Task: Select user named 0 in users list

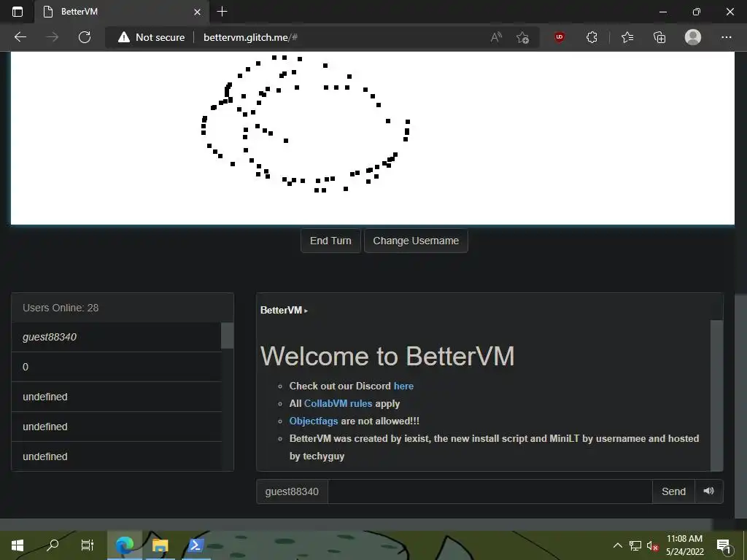Action: tap(116, 367)
